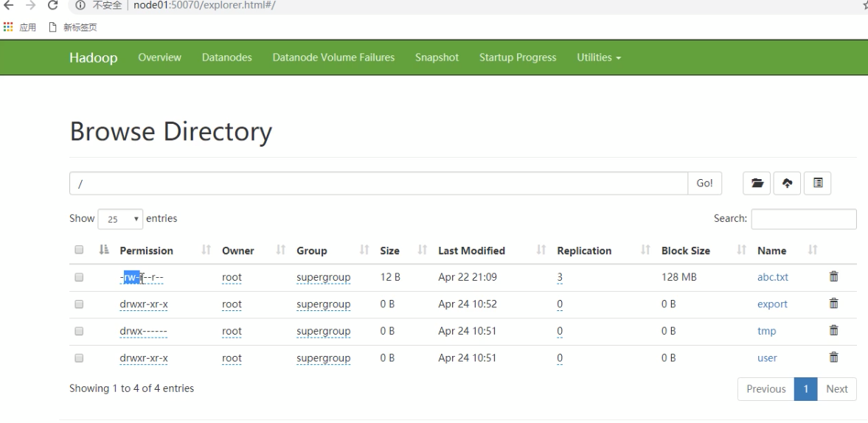The height and width of the screenshot is (423, 868).
Task: Click the sort icon beside header checkbox
Action: coord(104,250)
